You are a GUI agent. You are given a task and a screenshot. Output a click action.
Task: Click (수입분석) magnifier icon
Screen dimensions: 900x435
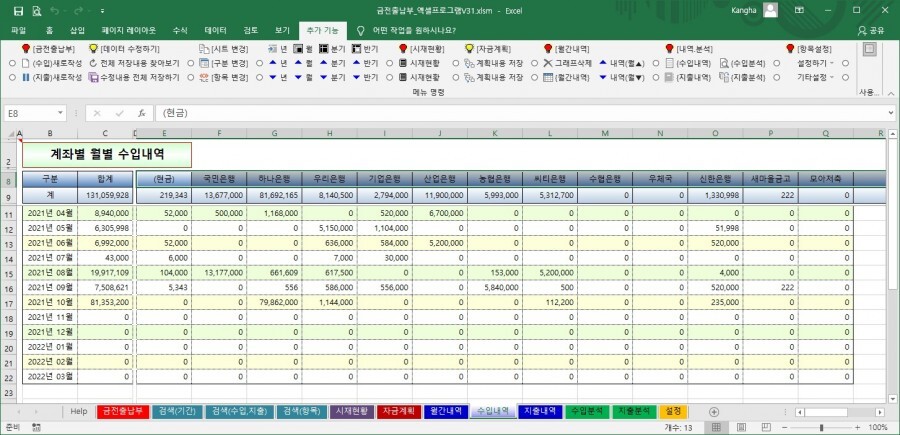(x=724, y=63)
